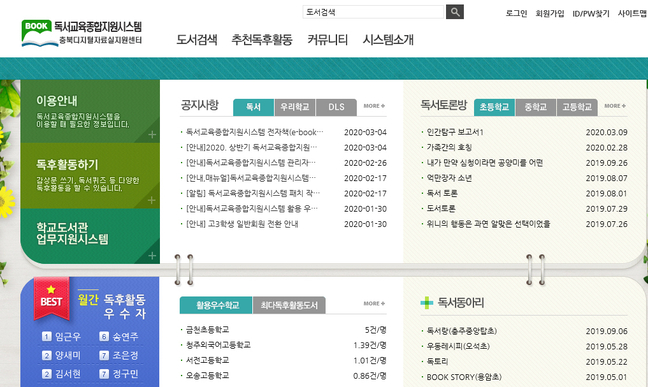Open notice [알림] 독서교육종합지원시스템 패치 작
The image size is (648, 387).
[x=253, y=194]
